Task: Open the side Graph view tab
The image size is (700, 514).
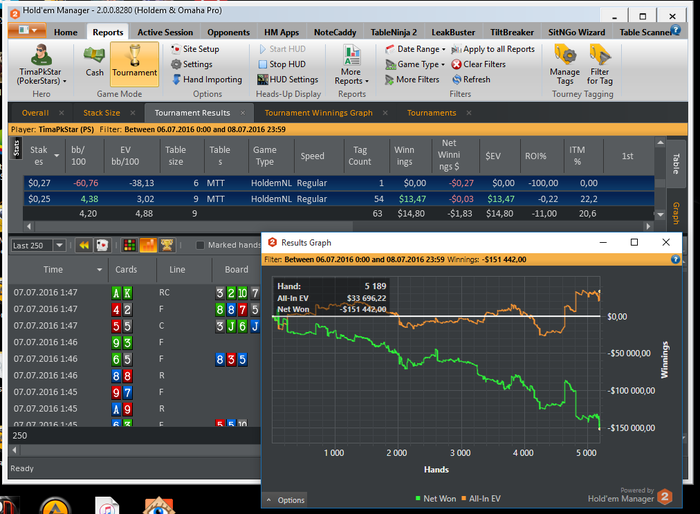Action: 675,213
